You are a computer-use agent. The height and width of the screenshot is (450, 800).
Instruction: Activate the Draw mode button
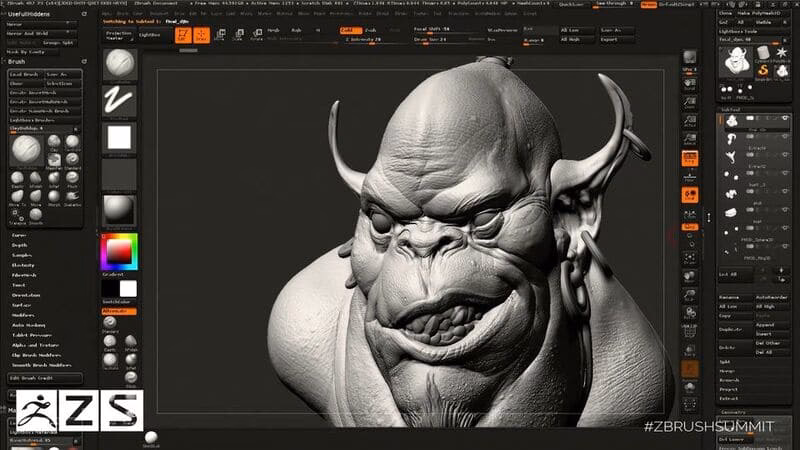(202, 35)
